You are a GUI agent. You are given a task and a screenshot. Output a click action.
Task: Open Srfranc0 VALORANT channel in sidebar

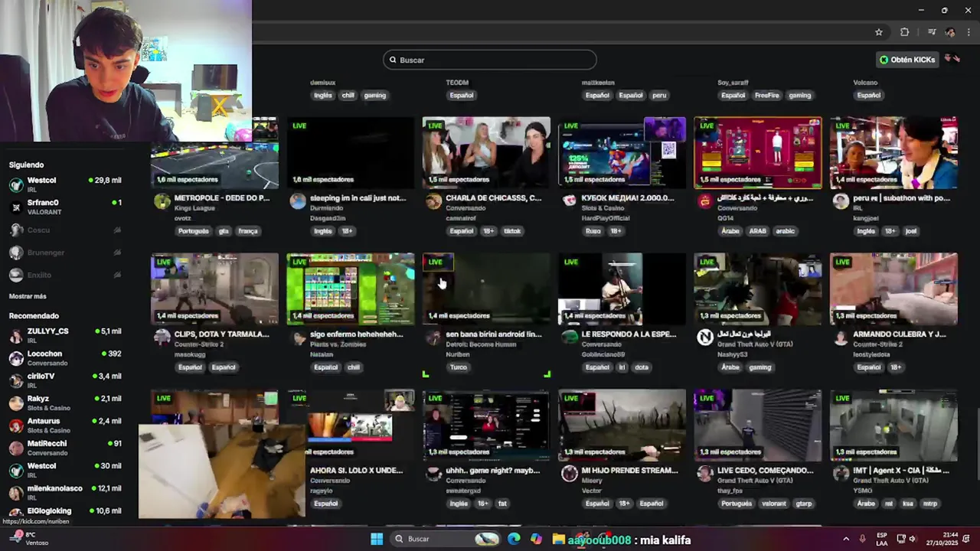tap(65, 207)
